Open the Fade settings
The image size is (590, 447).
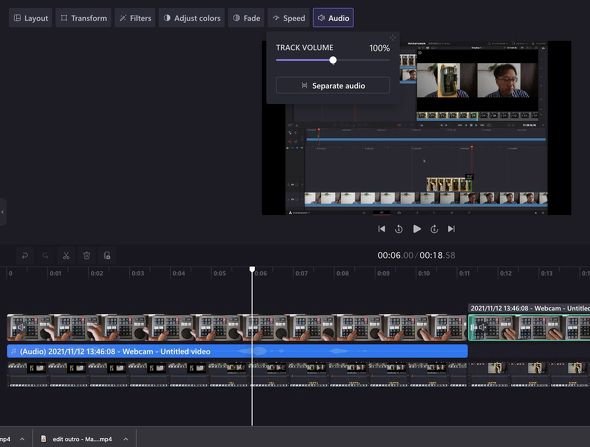(x=246, y=18)
